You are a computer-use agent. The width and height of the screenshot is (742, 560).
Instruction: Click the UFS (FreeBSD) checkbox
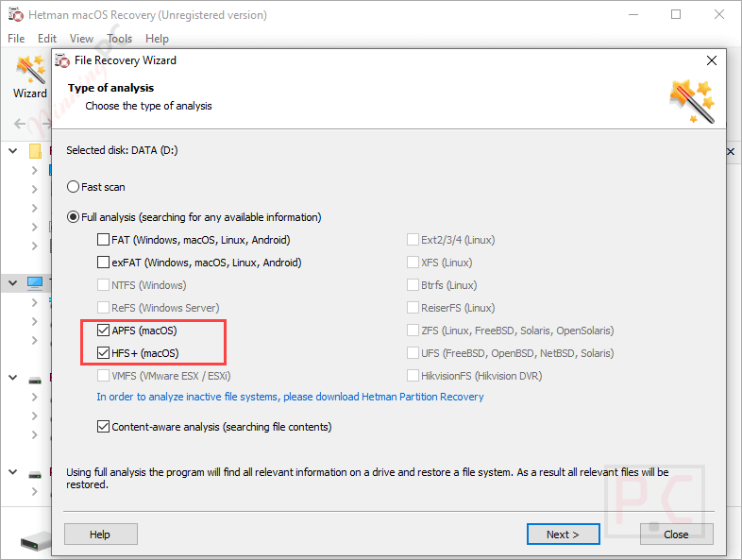pos(413,353)
